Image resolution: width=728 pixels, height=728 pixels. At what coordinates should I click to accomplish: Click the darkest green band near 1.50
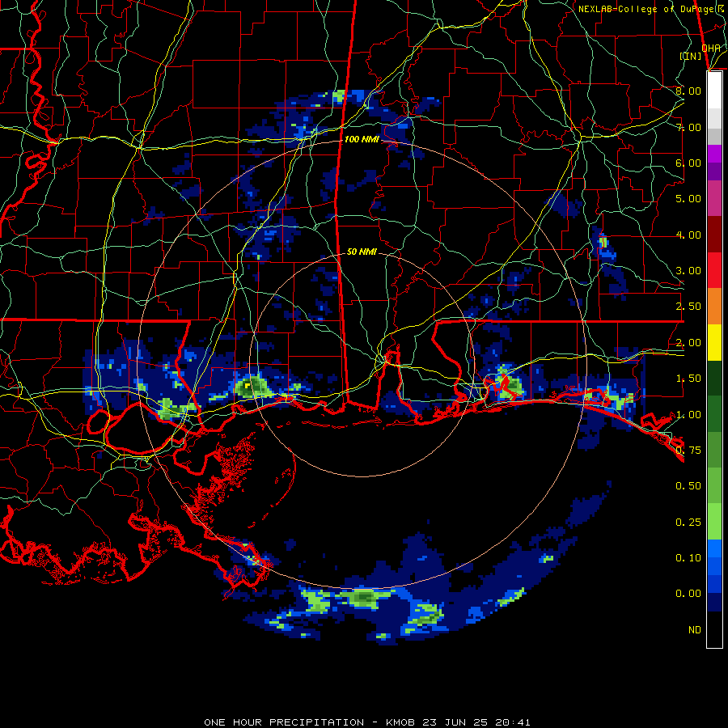[714, 378]
